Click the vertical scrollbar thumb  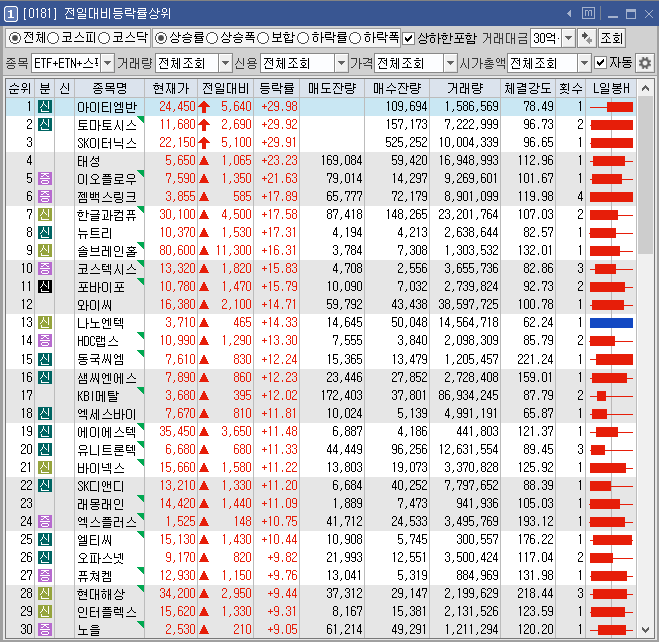pos(646,176)
